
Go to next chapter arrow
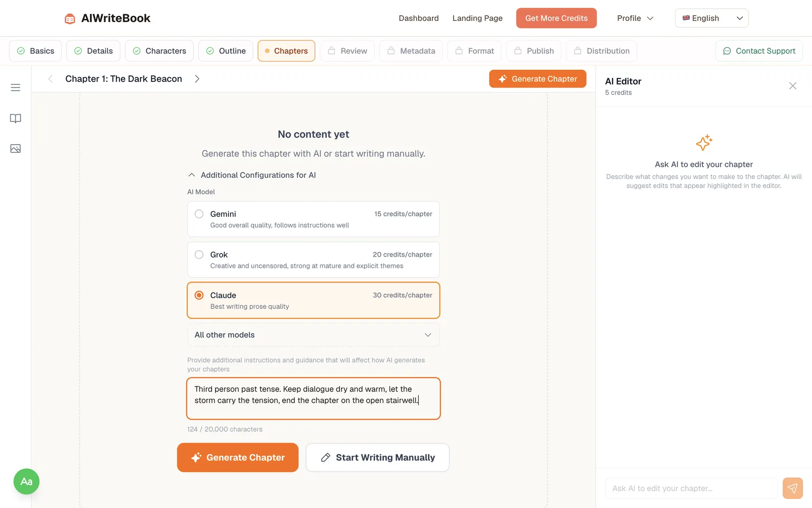pyautogui.click(x=197, y=79)
